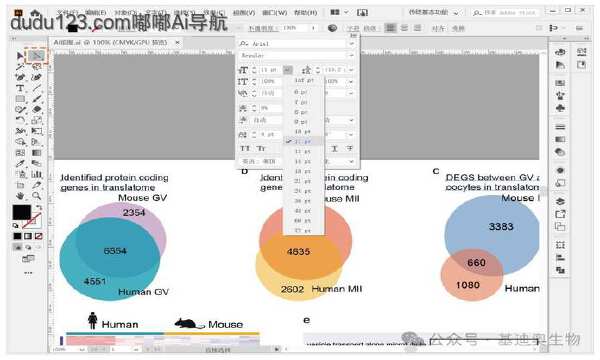Click the All Caps TT button
The image size is (600, 360).
245,148
